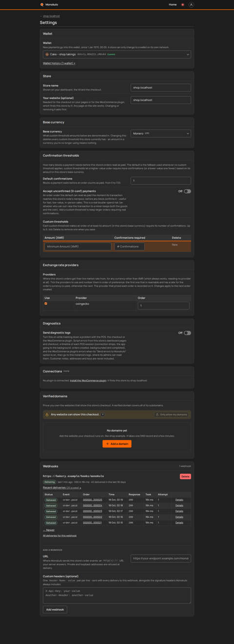234x644 pixels.
Task: Click the Delivered badge in 000000...000025 row
Action: 51,500
